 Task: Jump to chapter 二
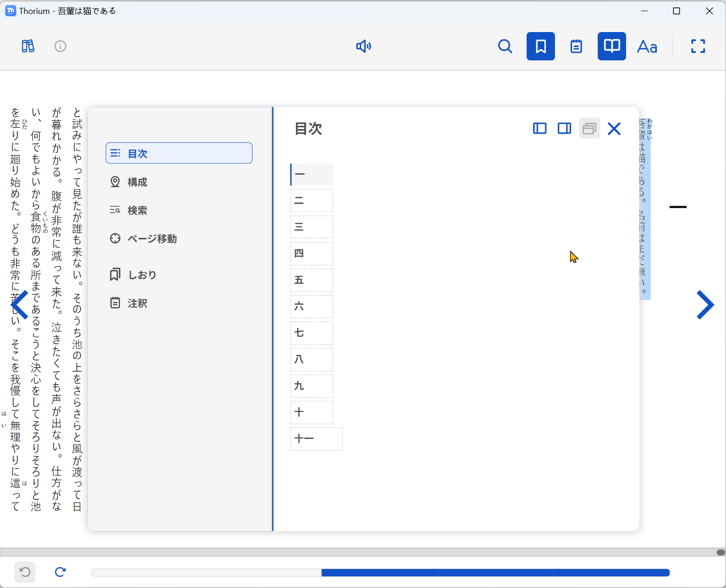[312, 201]
